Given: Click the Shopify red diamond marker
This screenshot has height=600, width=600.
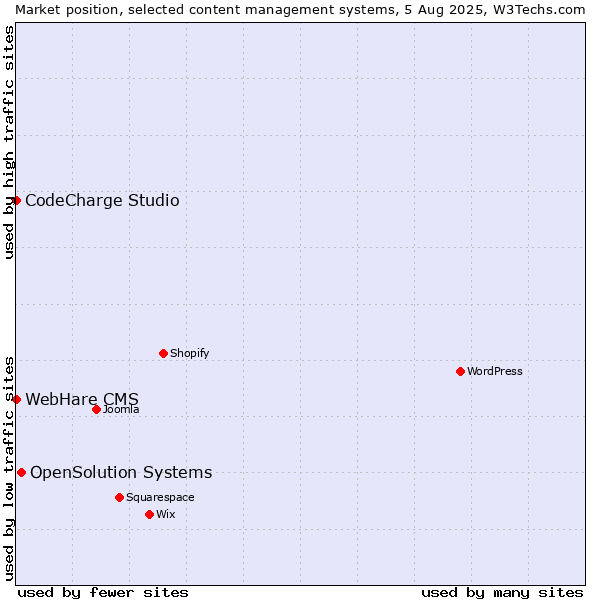Looking at the screenshot, I should point(163,353).
